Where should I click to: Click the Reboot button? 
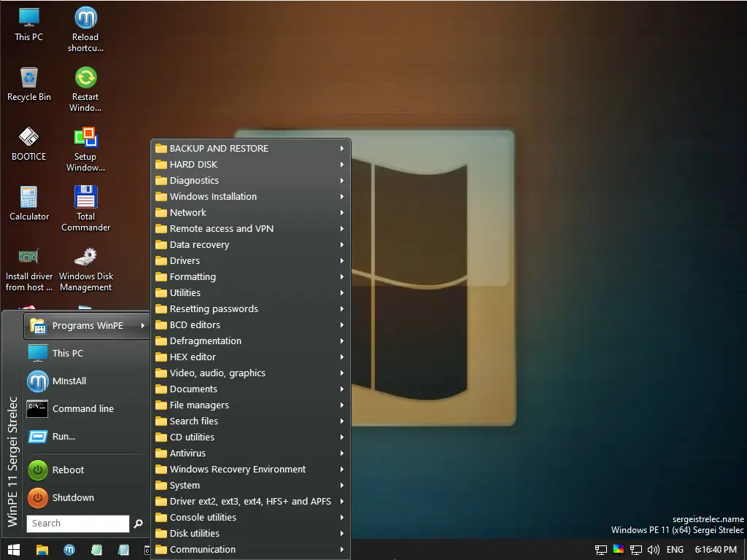point(66,470)
